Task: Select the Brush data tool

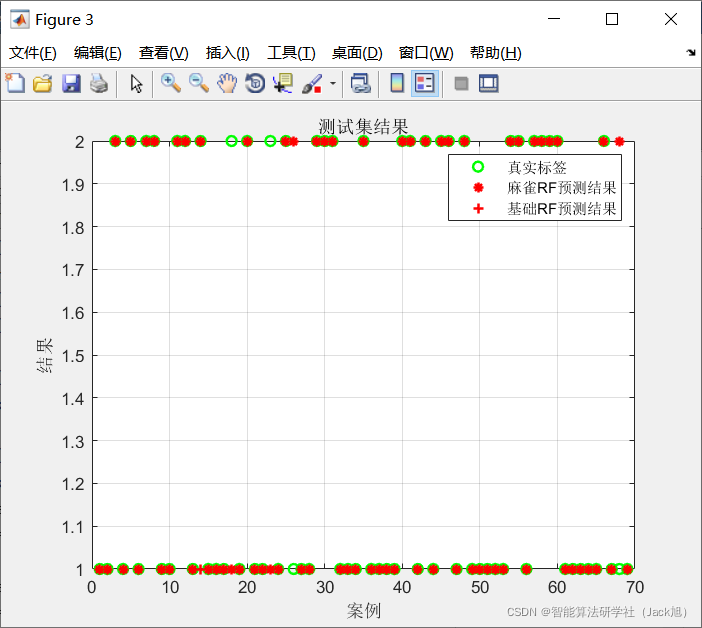Action: pyautogui.click(x=312, y=83)
